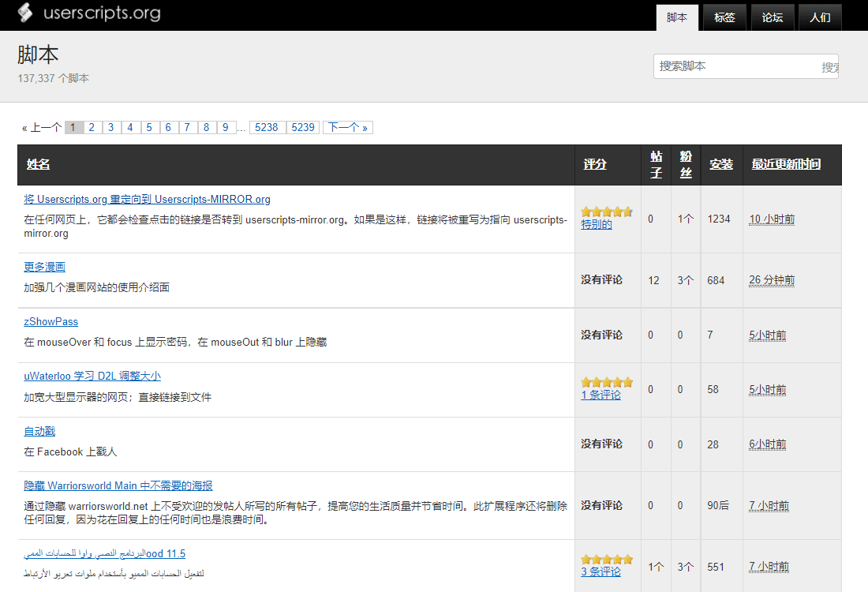The image size is (868, 592).
Task: Go to page 2 of scripts
Action: click(x=92, y=127)
